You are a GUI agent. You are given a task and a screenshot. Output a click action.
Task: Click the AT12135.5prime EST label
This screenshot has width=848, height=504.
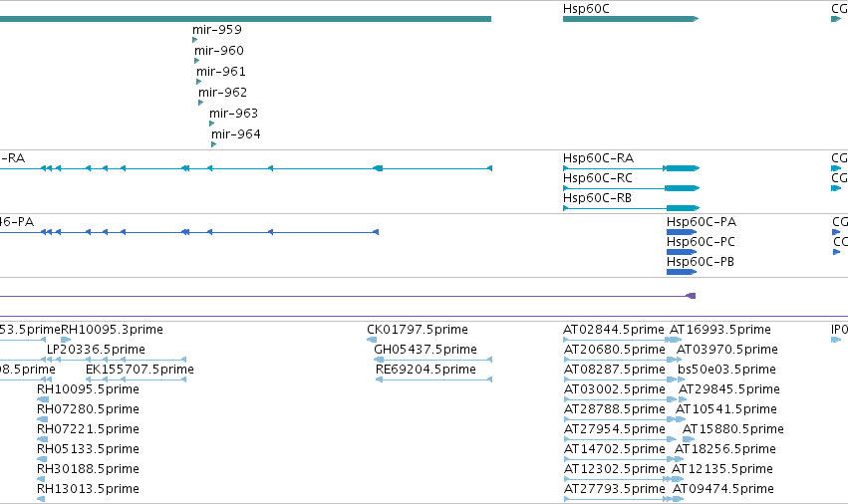click(722, 469)
